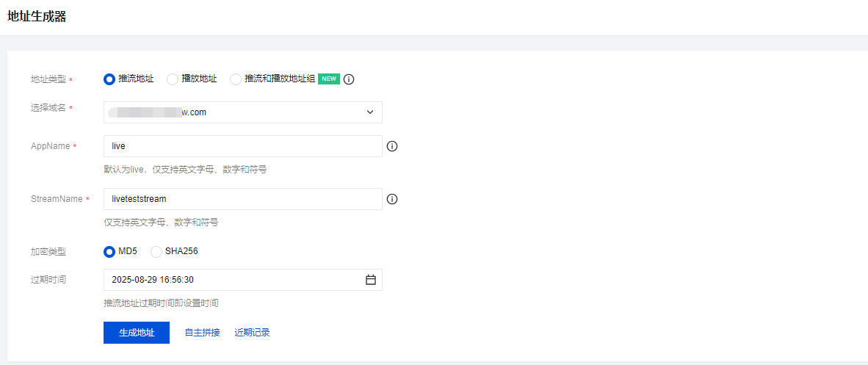Screen dimensions: 868x365
Task: Click into the AppName input field
Action: [x=242, y=146]
